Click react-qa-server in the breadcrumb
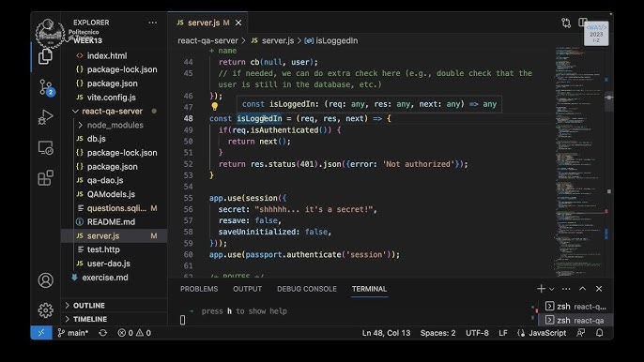 pyautogui.click(x=207, y=40)
